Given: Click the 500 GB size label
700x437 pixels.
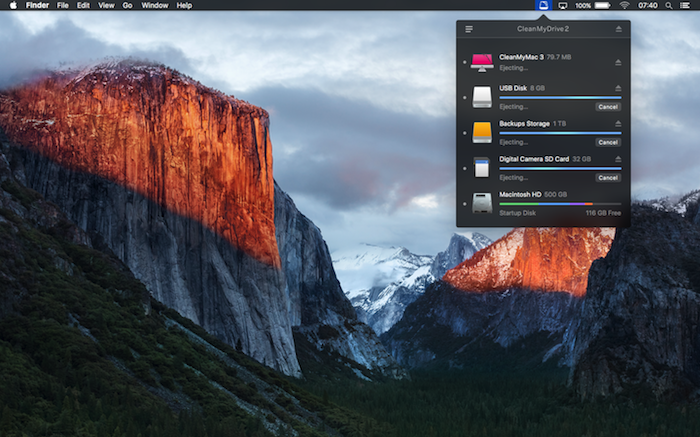Looking at the screenshot, I should coord(556,195).
